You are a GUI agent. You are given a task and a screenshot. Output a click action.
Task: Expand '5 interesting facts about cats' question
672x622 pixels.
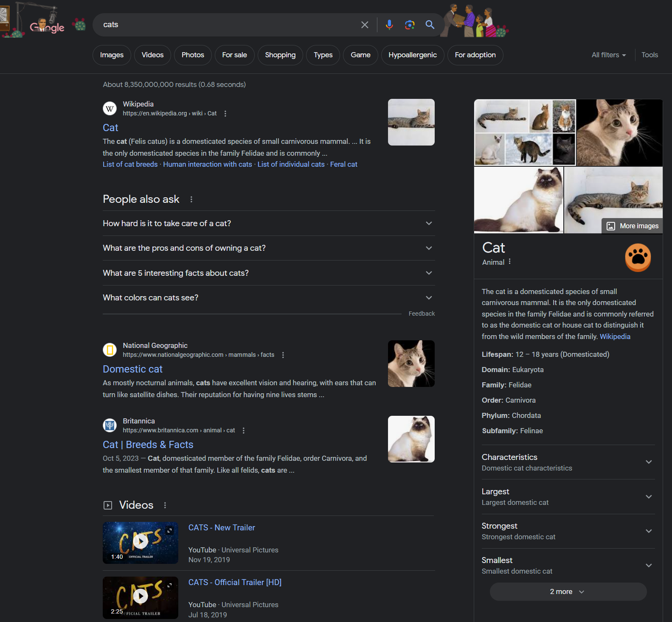(269, 273)
